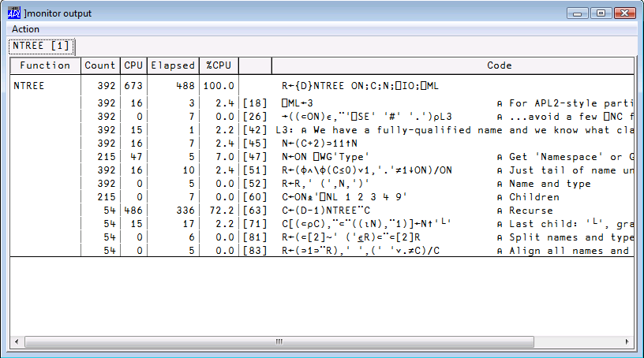Viewport: 644px width, 358px height.
Task: Click the Elapsed value 488
Action: click(185, 86)
